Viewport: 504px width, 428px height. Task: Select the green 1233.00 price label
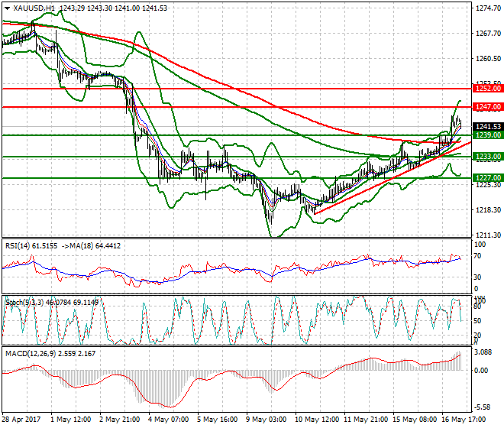point(486,157)
